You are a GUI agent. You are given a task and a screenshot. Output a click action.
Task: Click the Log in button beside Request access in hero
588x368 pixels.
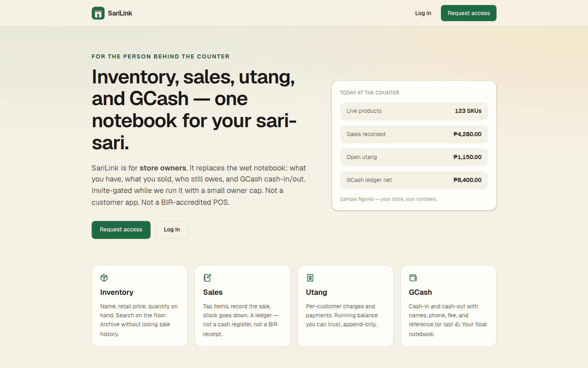coord(172,230)
